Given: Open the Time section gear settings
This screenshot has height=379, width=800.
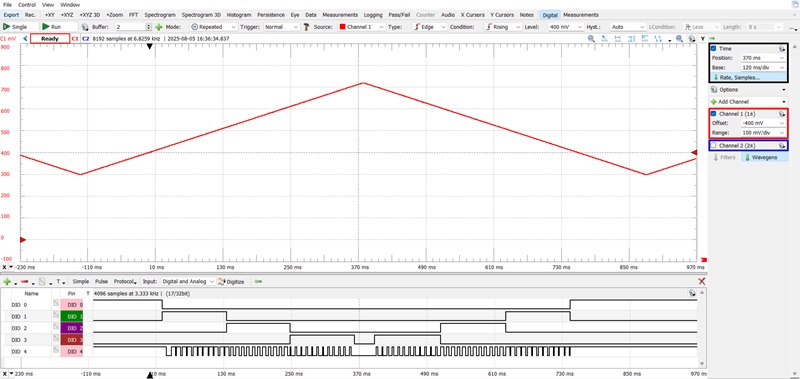Looking at the screenshot, I should (781, 48).
